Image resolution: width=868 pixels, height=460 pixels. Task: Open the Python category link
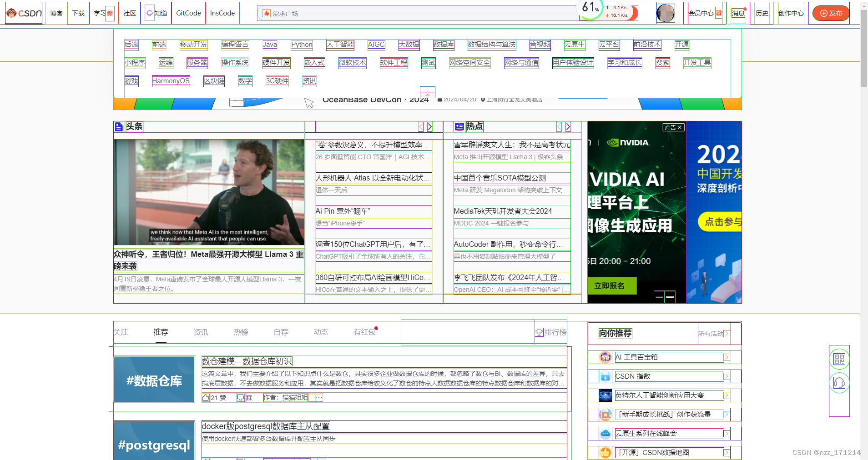click(x=302, y=45)
